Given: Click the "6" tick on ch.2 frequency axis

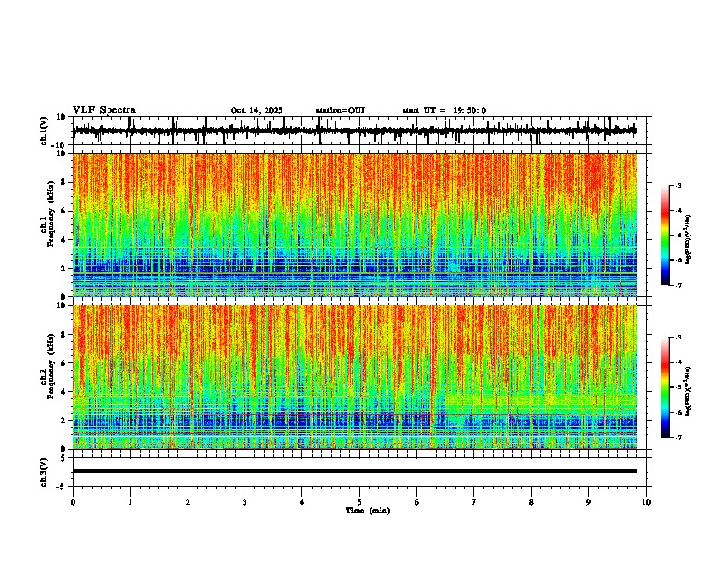Looking at the screenshot, I should [63, 363].
